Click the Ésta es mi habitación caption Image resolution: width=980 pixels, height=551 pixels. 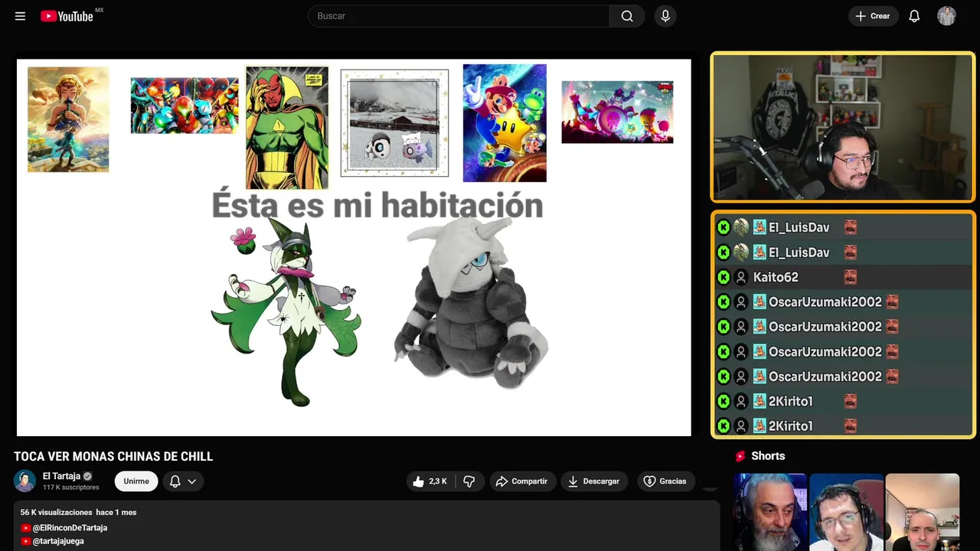377,206
